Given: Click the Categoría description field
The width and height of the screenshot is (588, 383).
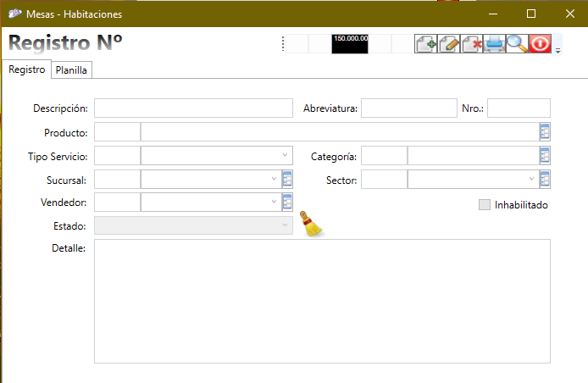Looking at the screenshot, I should click(x=474, y=155).
